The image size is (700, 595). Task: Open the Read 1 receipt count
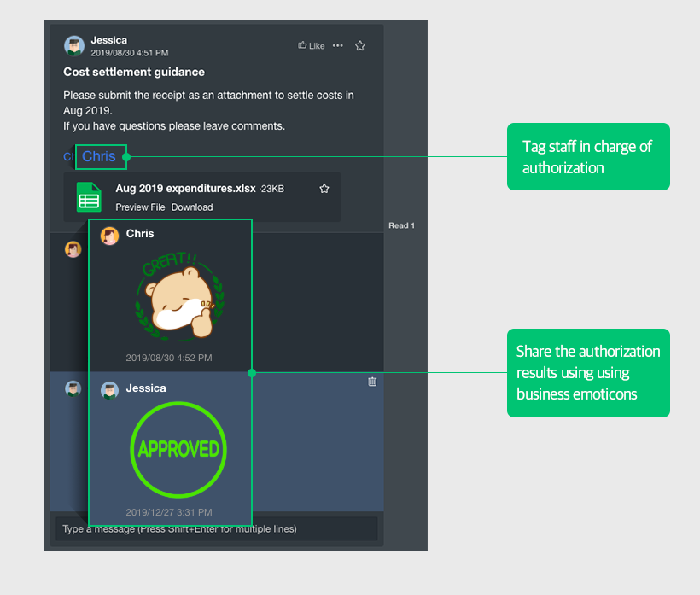click(x=401, y=225)
